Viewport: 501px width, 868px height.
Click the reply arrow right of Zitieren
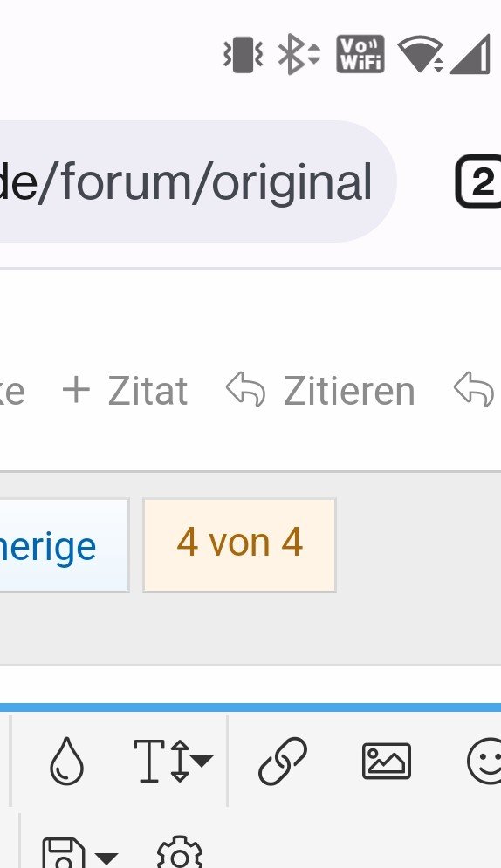coord(475,390)
